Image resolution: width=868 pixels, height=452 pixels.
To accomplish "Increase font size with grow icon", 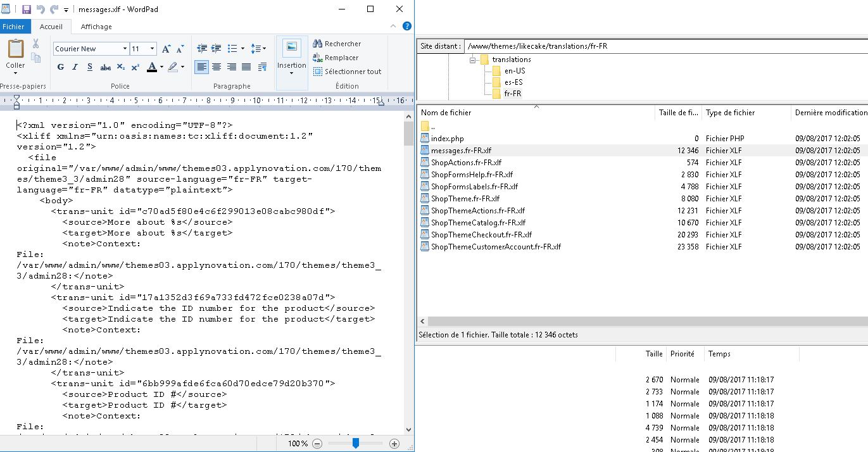I will (x=166, y=49).
